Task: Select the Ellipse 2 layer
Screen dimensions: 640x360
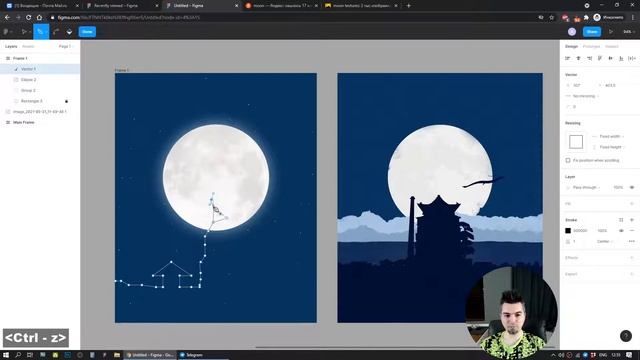Action: 40,80
